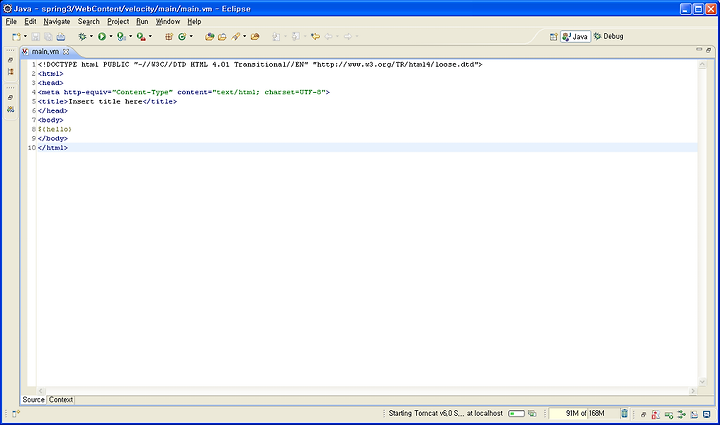
Task: Click the New Java Package icon
Action: pos(169,37)
